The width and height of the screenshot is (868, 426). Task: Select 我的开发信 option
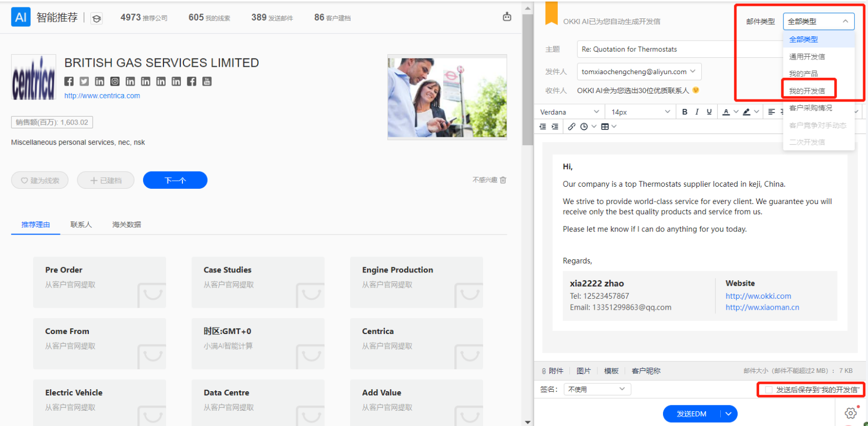click(819, 91)
